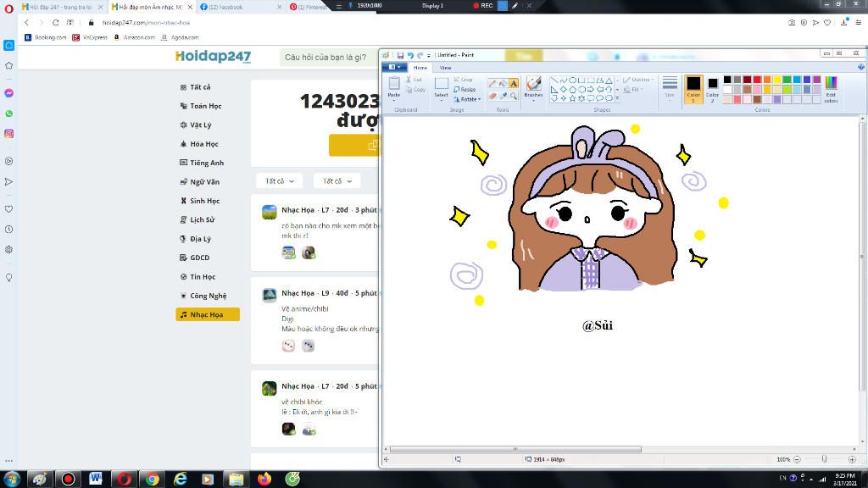868x488 pixels.
Task: Open Customize Quick Access Toolbar dropdown
Action: [x=428, y=55]
